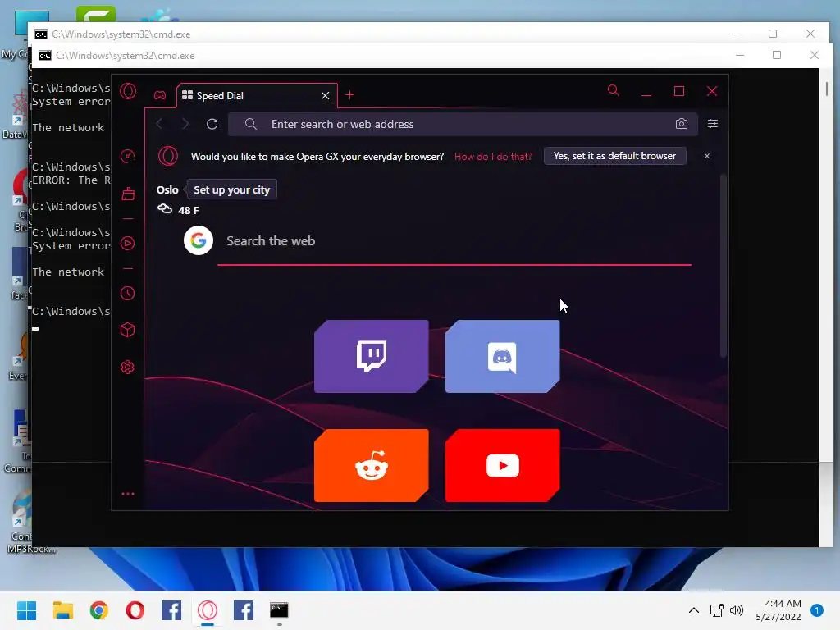This screenshot has width=840, height=630.
Task: Open network icon in system tray
Action: 716,610
